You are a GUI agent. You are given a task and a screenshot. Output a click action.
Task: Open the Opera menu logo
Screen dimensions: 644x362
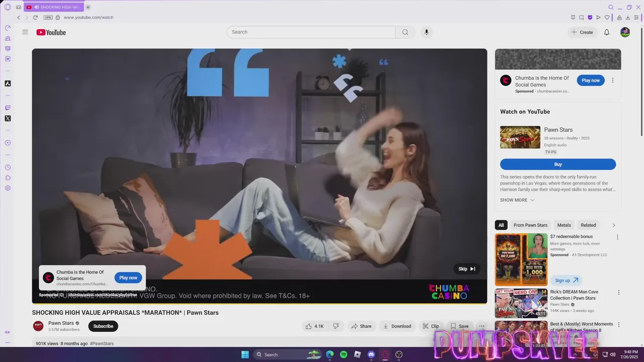pos(8,7)
